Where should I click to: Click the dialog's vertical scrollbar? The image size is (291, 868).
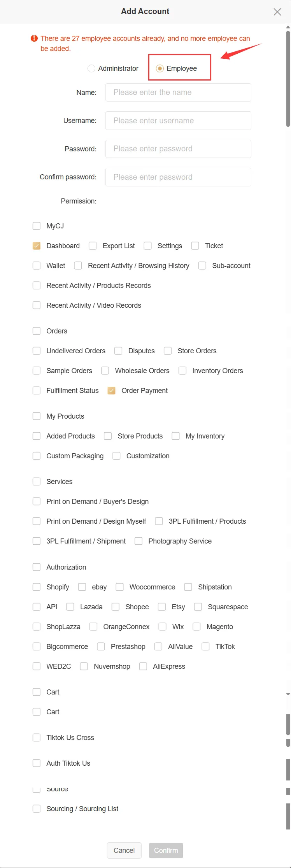288,78
